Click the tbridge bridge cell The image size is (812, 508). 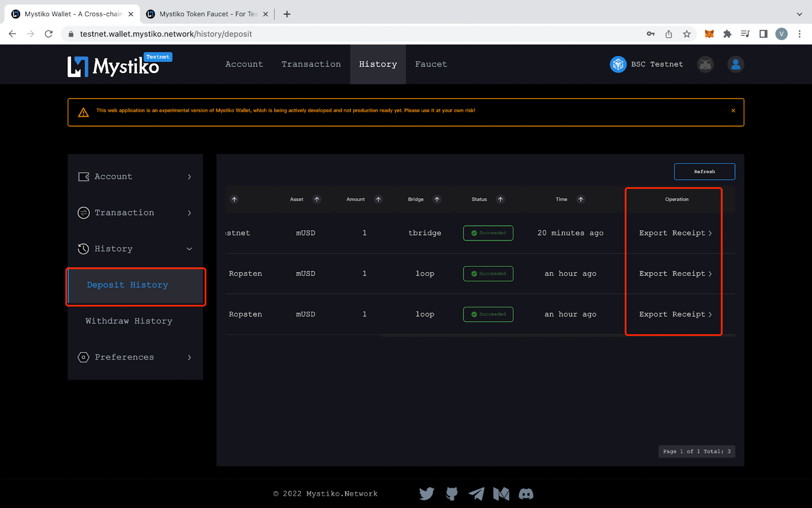point(425,233)
